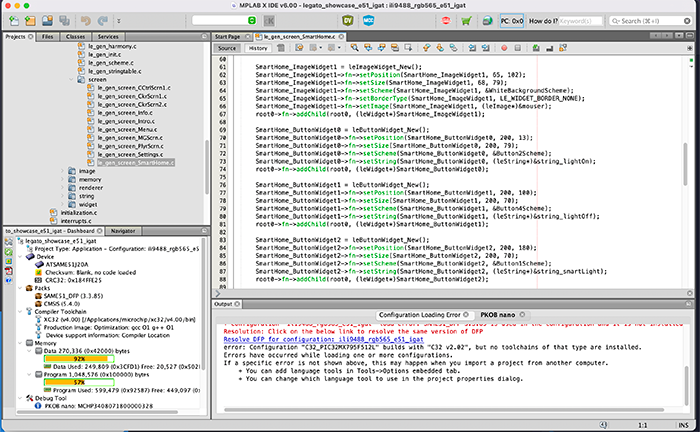700x432 pixels.
Task: Click the MPLAB Harmony shield icon in toolbar
Action: [347, 20]
